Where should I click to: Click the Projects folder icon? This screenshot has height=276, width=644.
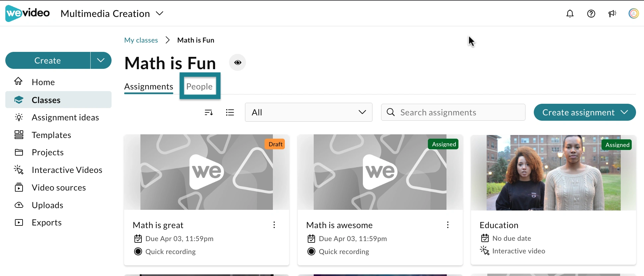(19, 152)
